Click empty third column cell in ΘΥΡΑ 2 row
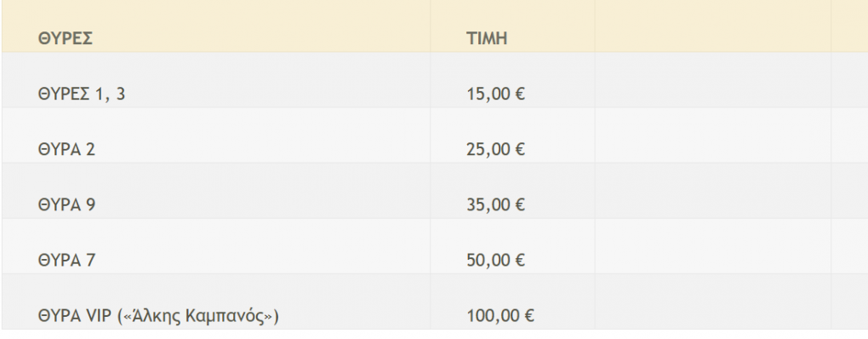868x339 pixels. tap(713, 135)
